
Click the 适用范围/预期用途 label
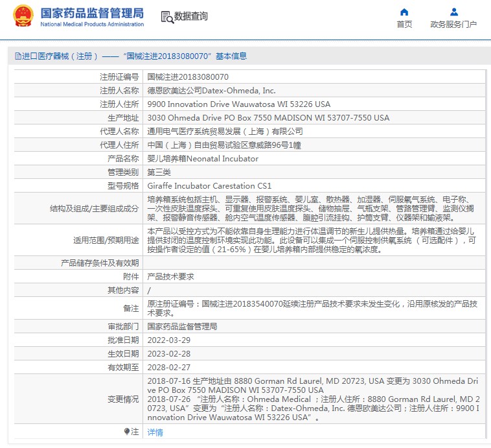click(106, 240)
